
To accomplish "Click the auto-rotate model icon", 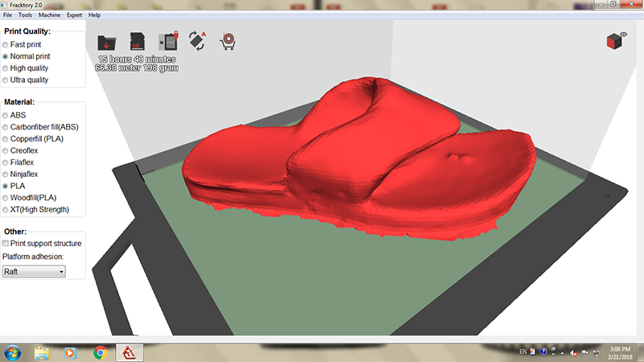I will click(197, 41).
